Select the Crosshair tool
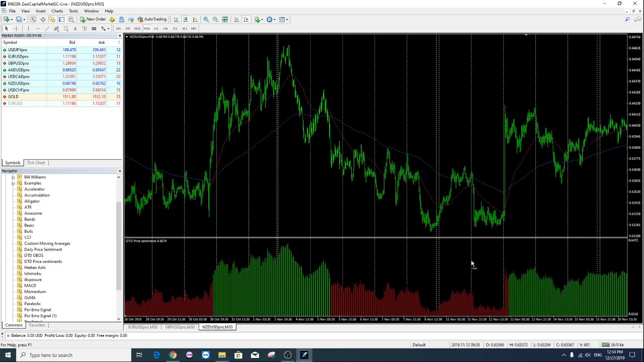The width and height of the screenshot is (644, 362). tap(16, 29)
